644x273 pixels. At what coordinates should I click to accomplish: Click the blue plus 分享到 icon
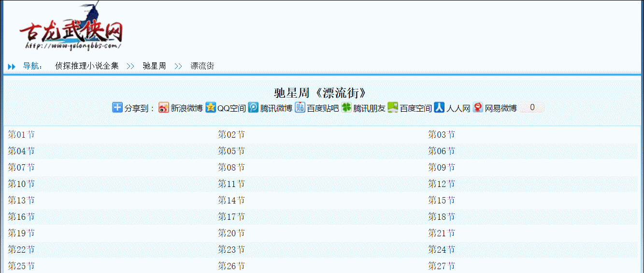[x=117, y=108]
